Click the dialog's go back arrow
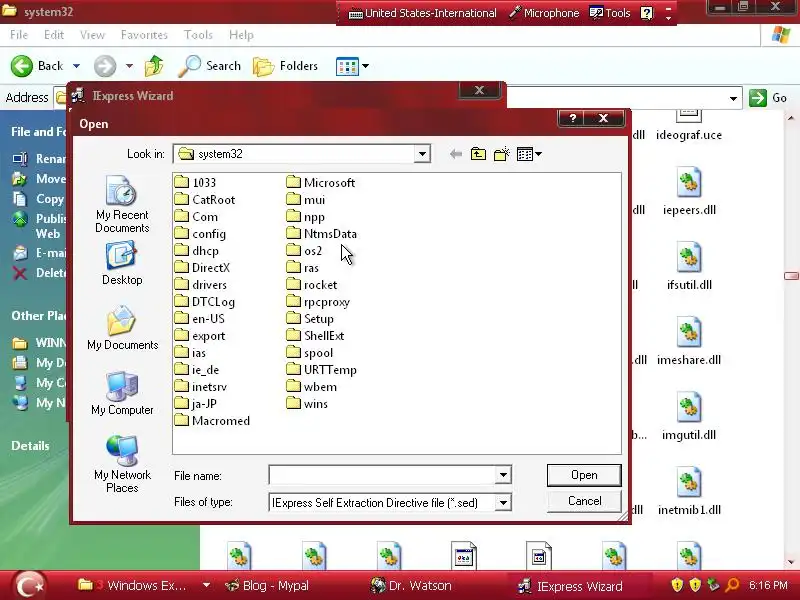Viewport: 800px width, 600px height. [456, 154]
